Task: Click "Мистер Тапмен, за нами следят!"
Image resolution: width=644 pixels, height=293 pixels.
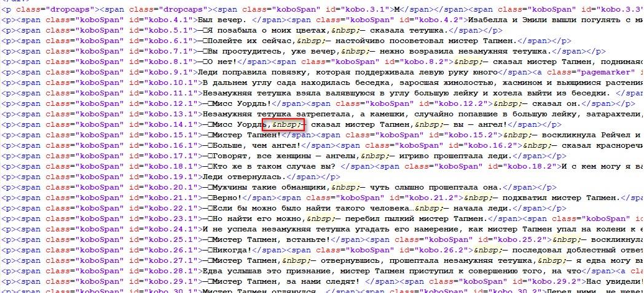Action: 286,282
